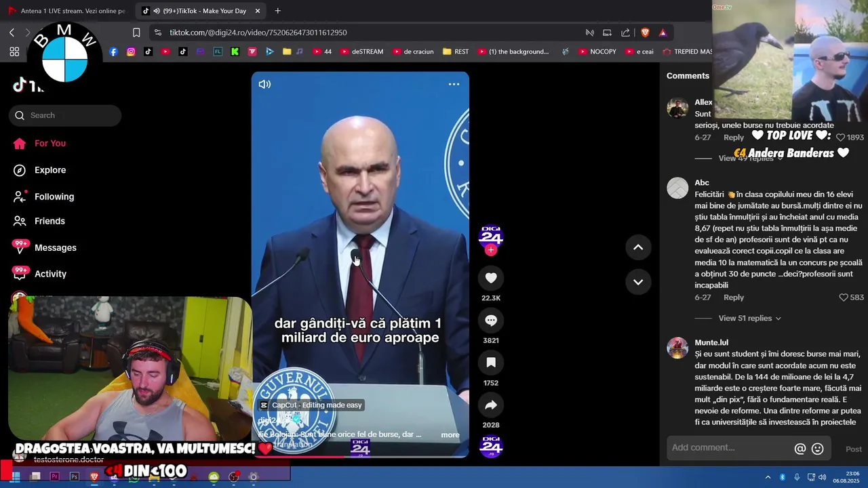Viewport: 868px width, 488px height.
Task: Switch to the Antena 1 LIVE stream tab
Action: point(66,11)
